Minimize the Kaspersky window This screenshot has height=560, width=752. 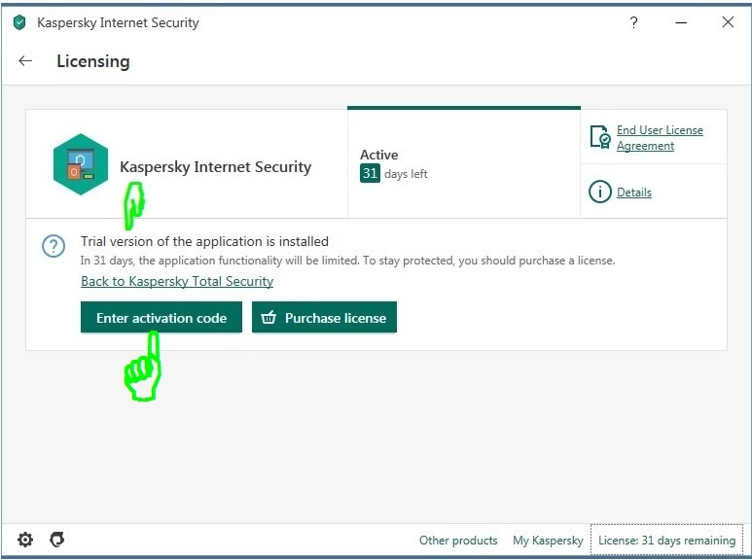click(681, 22)
